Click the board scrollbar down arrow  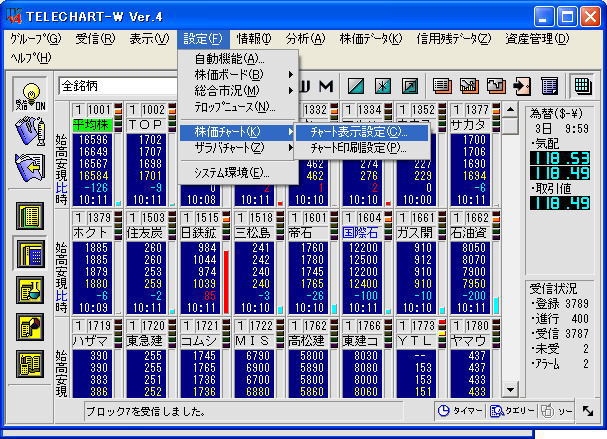(x=510, y=389)
